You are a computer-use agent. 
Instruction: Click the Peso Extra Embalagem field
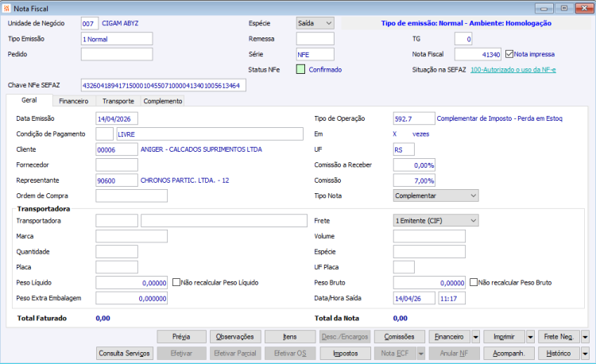[131, 298]
